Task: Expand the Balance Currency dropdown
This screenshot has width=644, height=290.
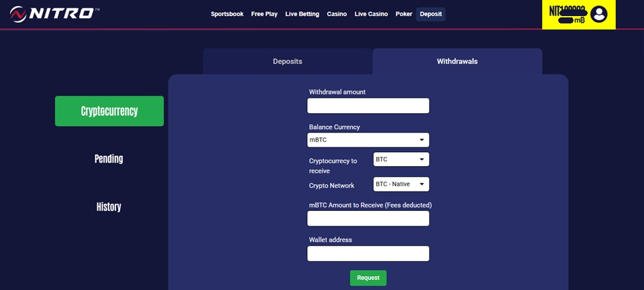Action: (x=368, y=140)
